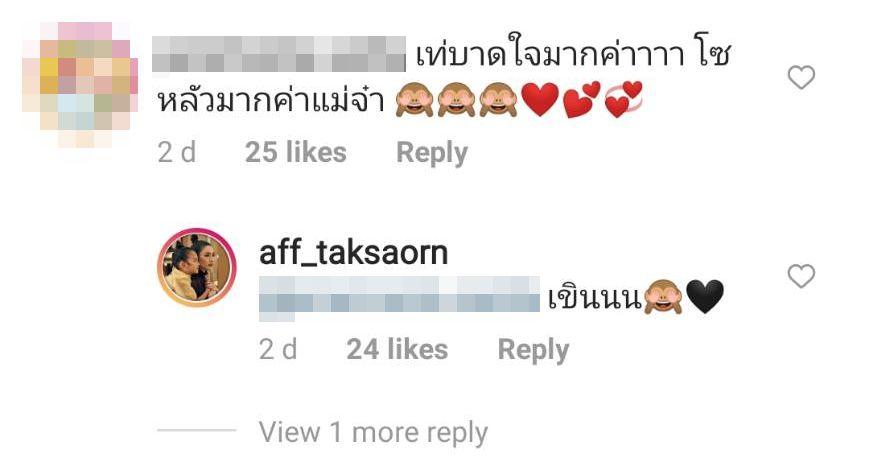The width and height of the screenshot is (869, 468).
Task: Expand View 1 more reply
Action: click(373, 432)
